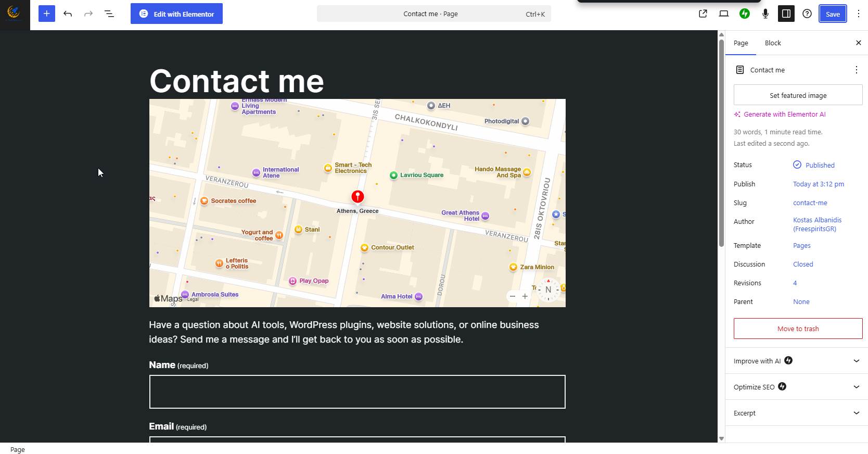Zoom out the map with minus
Image resolution: width=868 pixels, height=454 pixels.
(513, 296)
